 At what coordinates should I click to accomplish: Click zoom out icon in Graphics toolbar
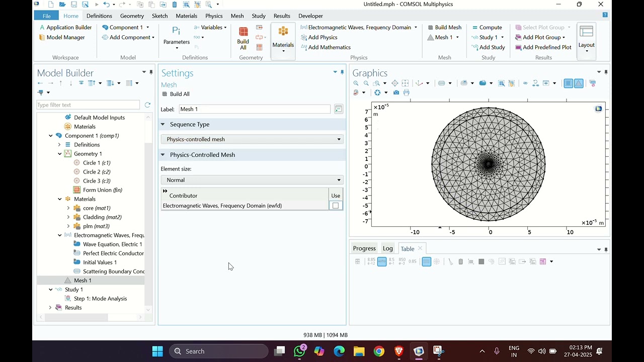[366, 83]
